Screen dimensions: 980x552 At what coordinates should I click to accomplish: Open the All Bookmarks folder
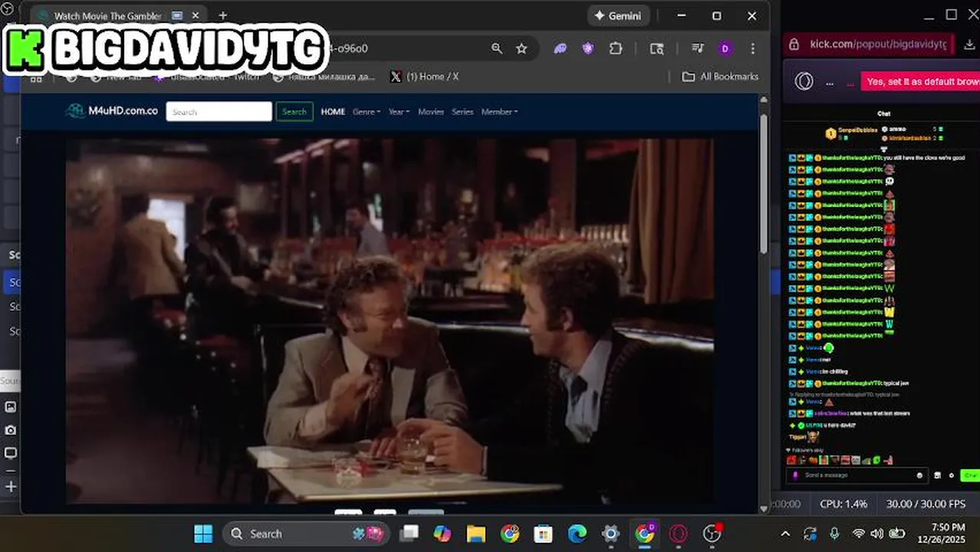pos(720,77)
